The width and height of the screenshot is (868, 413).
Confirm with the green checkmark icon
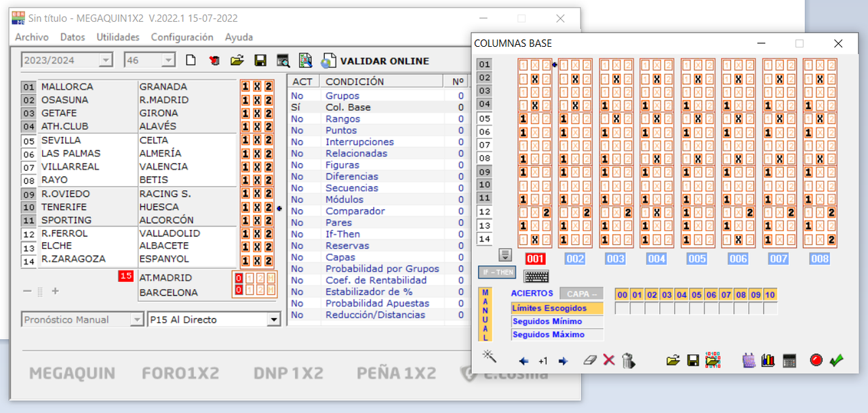[x=836, y=360]
